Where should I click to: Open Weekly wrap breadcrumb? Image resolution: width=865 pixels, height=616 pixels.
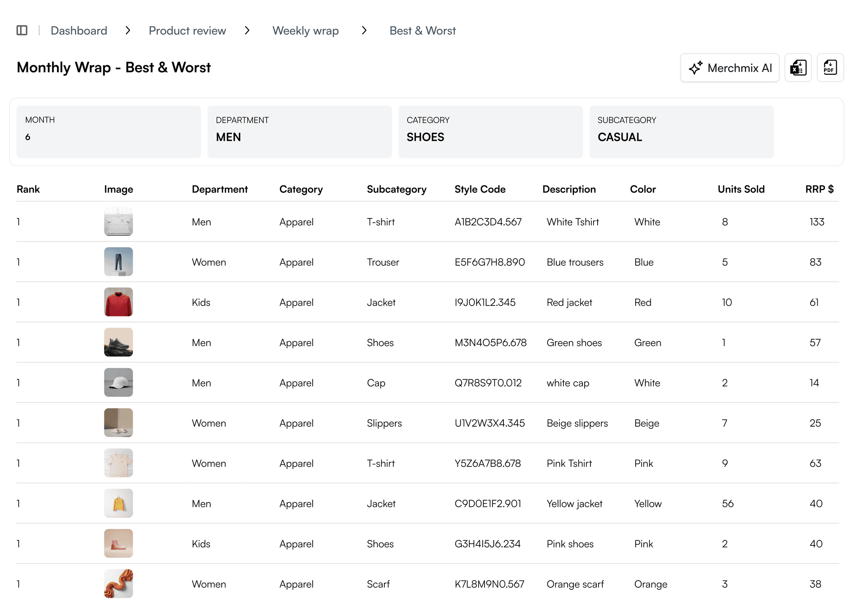click(x=305, y=30)
